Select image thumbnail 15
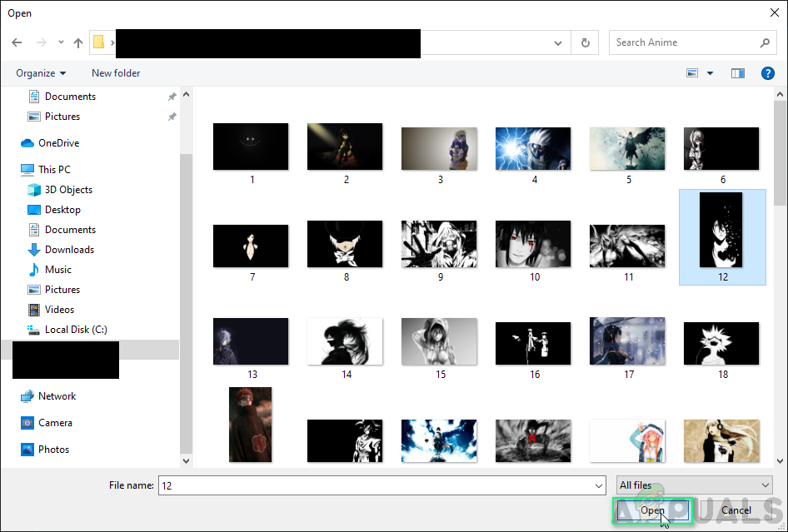This screenshot has height=532, width=788. tap(439, 341)
